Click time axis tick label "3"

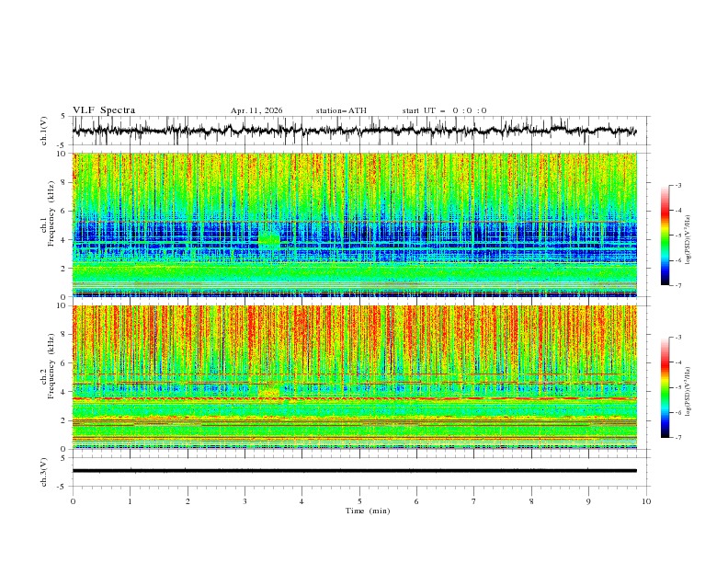coord(245,501)
